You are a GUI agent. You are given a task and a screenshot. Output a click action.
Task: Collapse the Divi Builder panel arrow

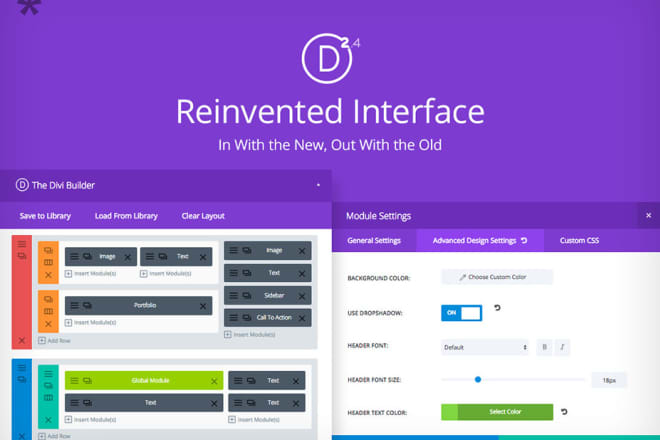(318, 185)
